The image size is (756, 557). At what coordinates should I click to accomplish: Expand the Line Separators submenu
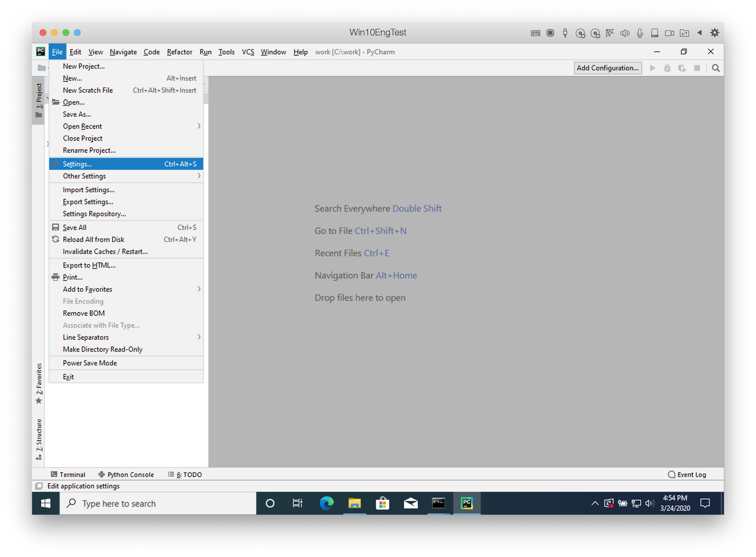click(x=126, y=337)
